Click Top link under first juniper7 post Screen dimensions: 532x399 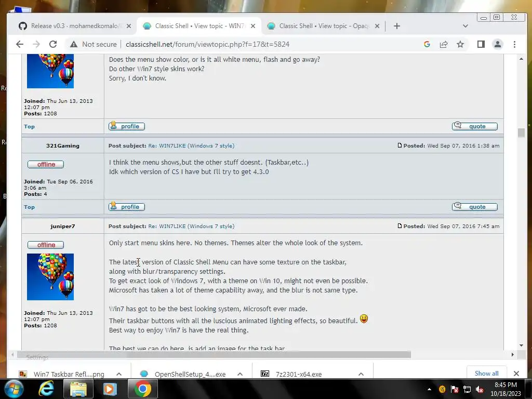tap(29, 126)
